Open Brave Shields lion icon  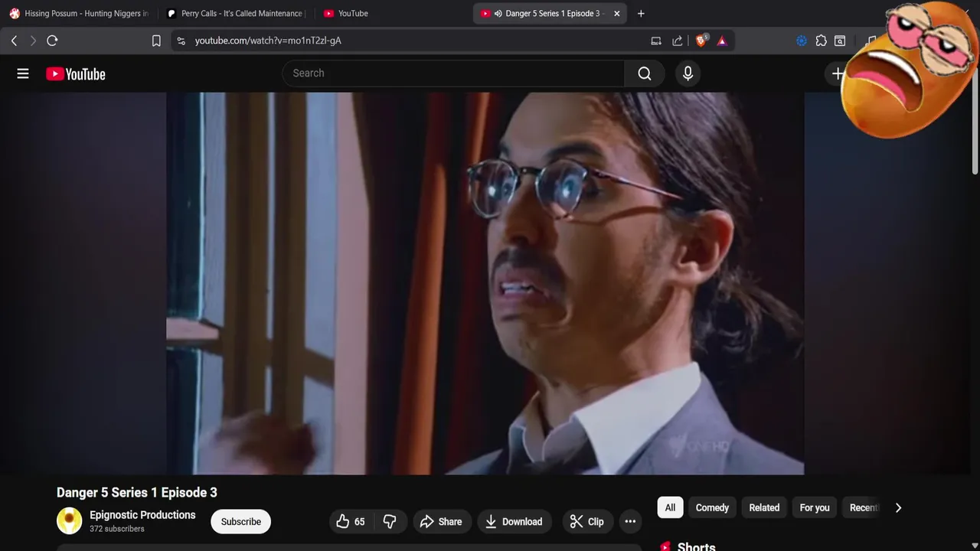pyautogui.click(x=701, y=41)
